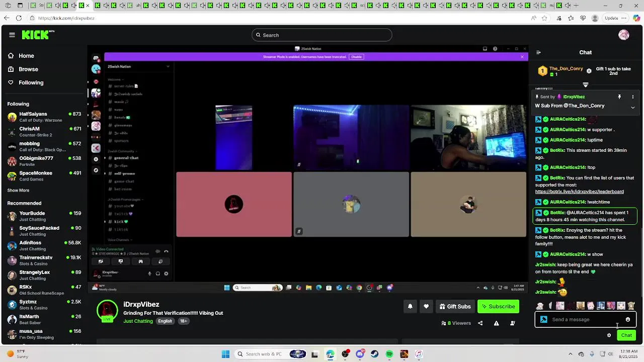Image resolution: width=644 pixels, height=362 pixels.
Task: Click the Gift Subs button
Action: pos(455,306)
